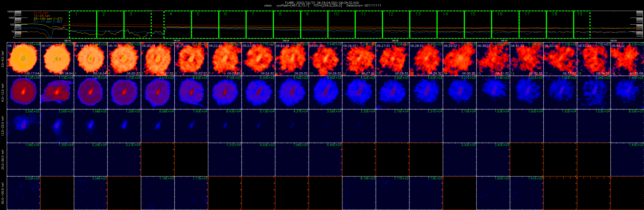Viewport: 644px width, 210px height.
Task: Open the 12-25 keV image labeled 7.90E+04
Action: click(191, 126)
